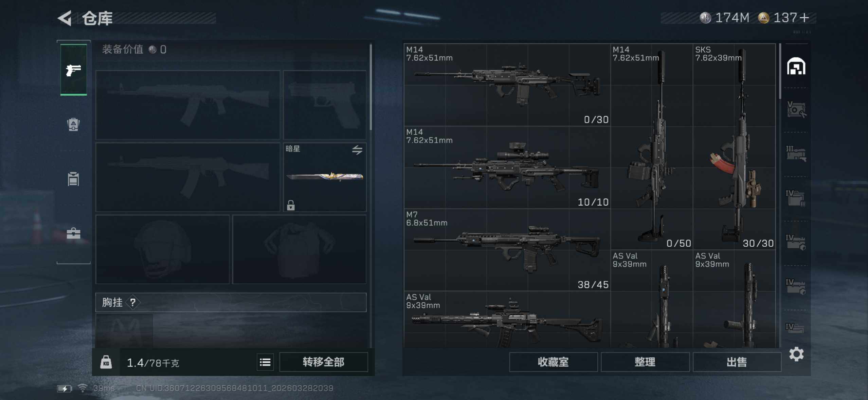Open the level III storage box icon
Image resolution: width=868 pixels, height=400 pixels.
[796, 154]
